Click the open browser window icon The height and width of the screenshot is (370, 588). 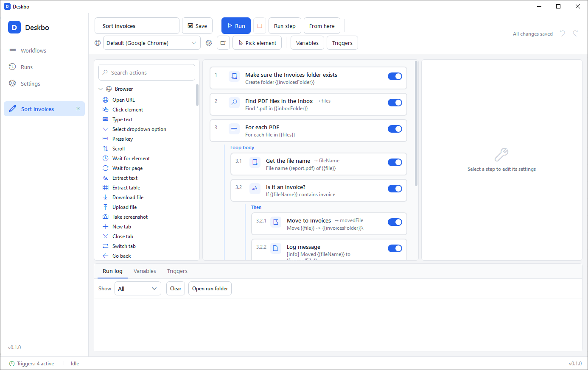point(223,43)
